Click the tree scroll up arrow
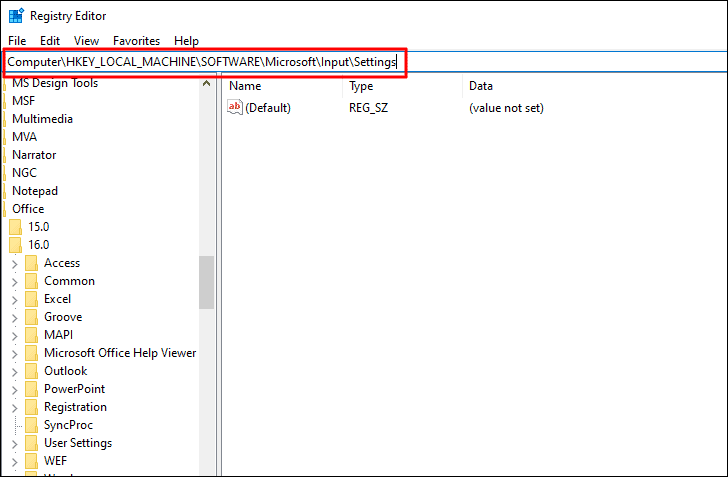Screen dimensions: 728x477 click(207, 84)
